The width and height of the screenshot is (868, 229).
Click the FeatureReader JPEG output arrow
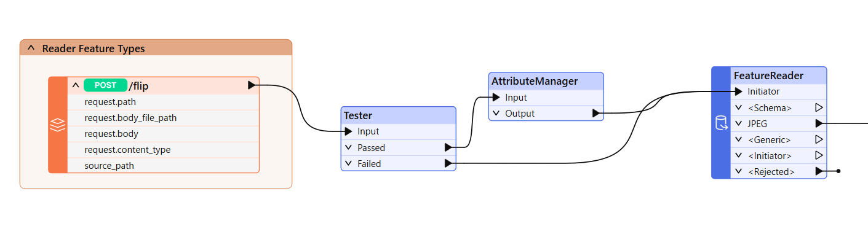tap(819, 123)
